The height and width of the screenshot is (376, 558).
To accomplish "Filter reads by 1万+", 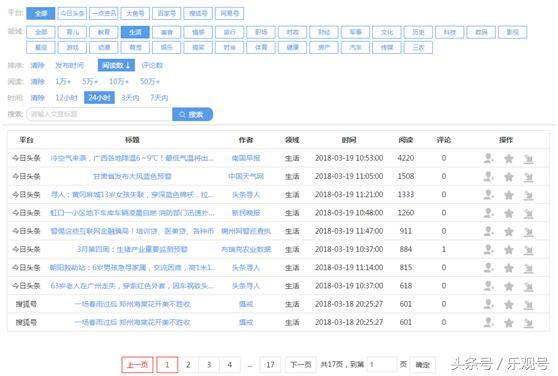I will pyautogui.click(x=63, y=81).
